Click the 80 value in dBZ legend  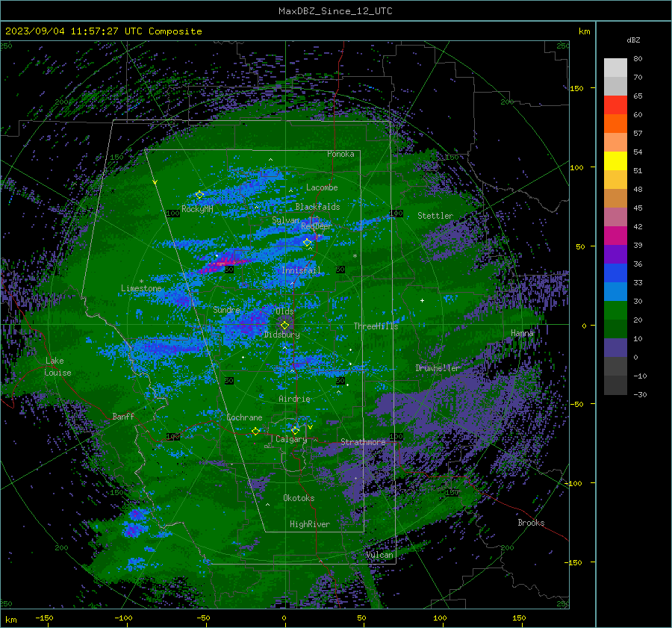click(x=638, y=59)
